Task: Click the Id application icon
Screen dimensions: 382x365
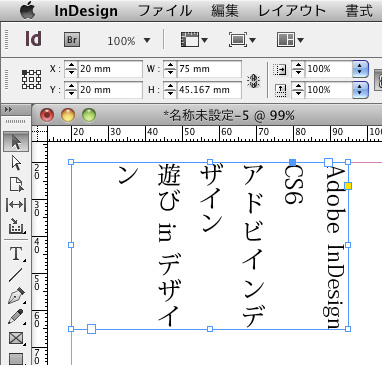Action: click(x=33, y=39)
